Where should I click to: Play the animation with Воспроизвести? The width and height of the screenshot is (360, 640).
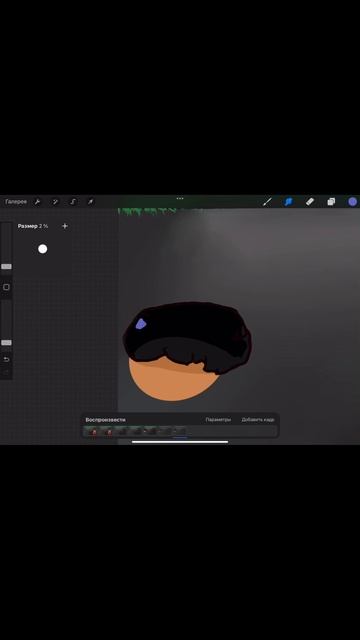tap(105, 420)
